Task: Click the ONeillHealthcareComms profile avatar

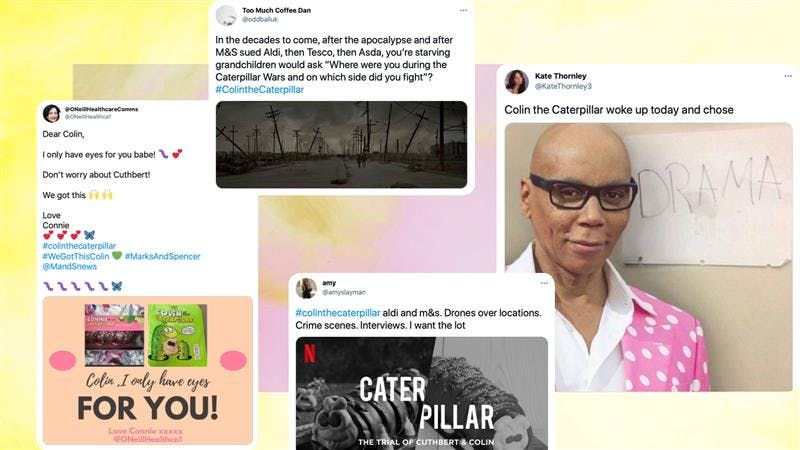Action: tap(52, 113)
